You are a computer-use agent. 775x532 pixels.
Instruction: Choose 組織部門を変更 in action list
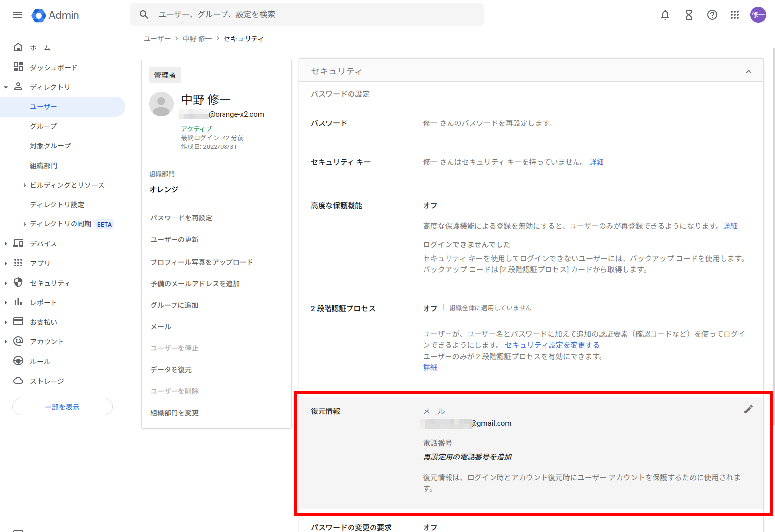175,413
